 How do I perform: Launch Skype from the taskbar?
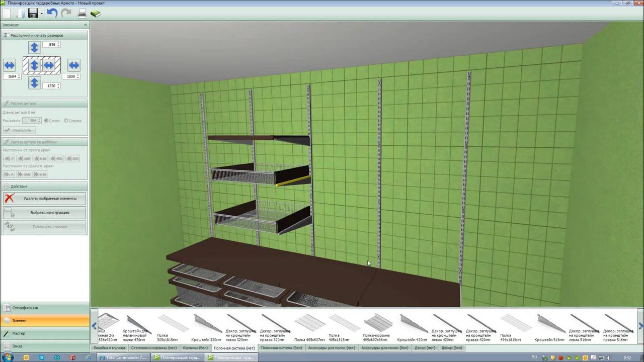pos(42,357)
